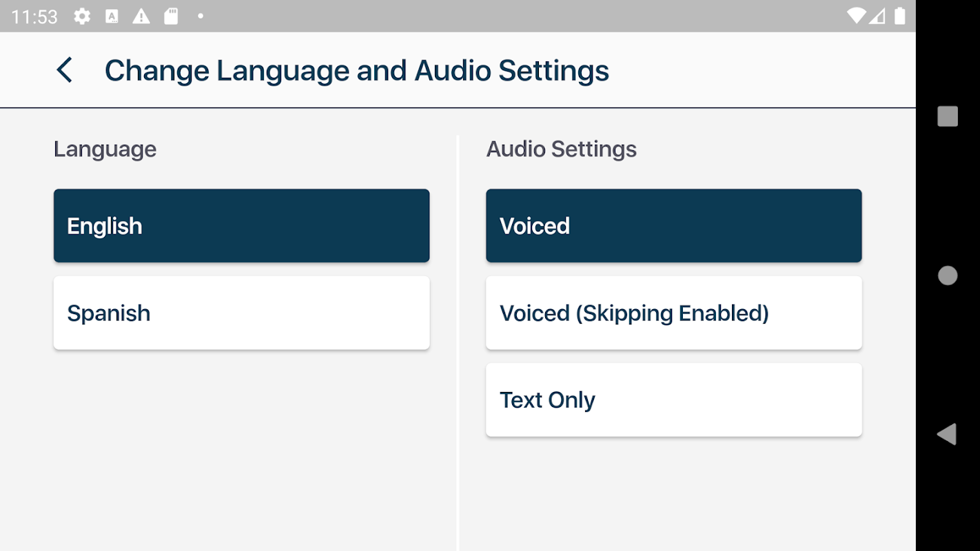Screen dimensions: 980x551
Task: Choose the Voiced audio setting
Action: tap(673, 226)
